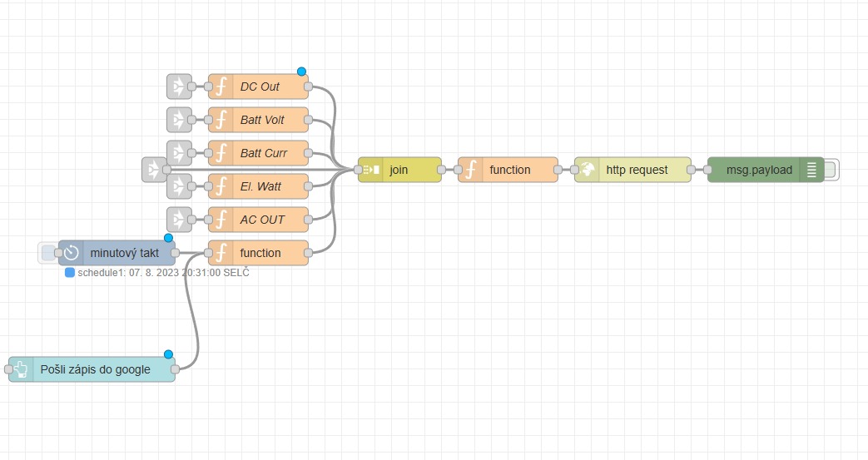Click the output port of the join node
Viewport: 868px width, 460px height.
pos(441,170)
